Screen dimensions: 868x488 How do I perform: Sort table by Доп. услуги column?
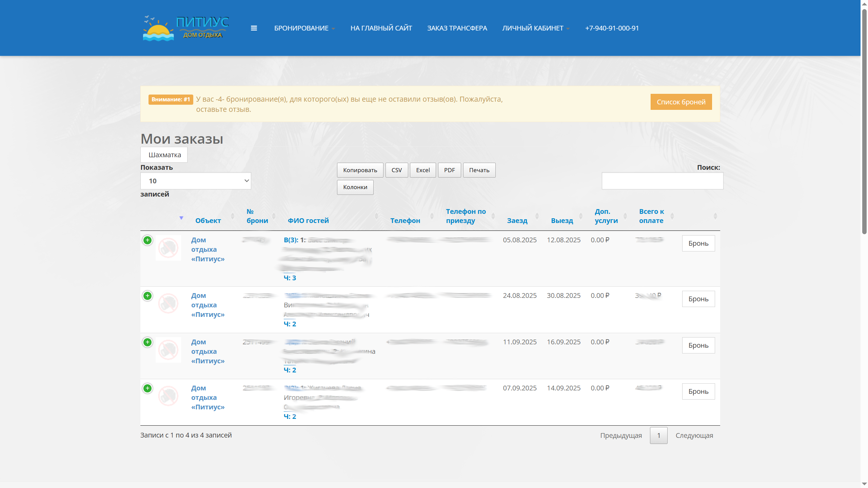point(606,216)
